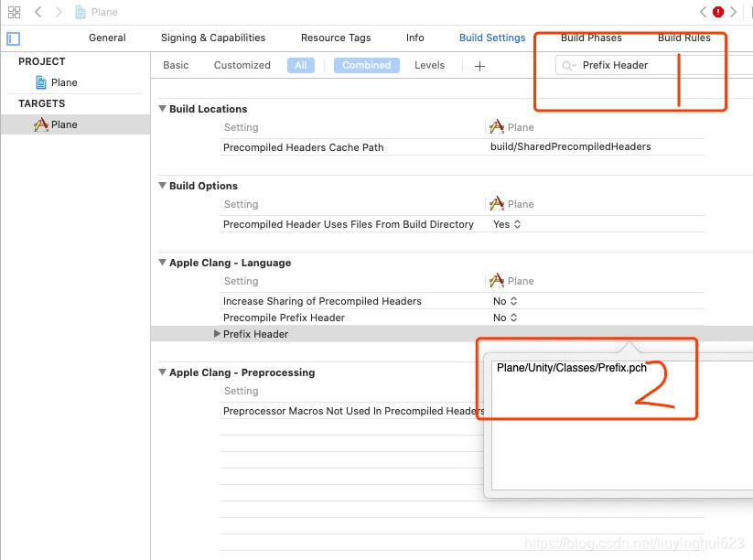
Task: Go back with the left chevron
Action: (x=38, y=12)
